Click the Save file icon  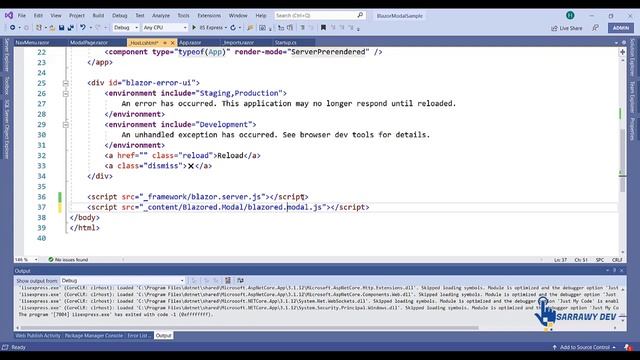coord(61,28)
